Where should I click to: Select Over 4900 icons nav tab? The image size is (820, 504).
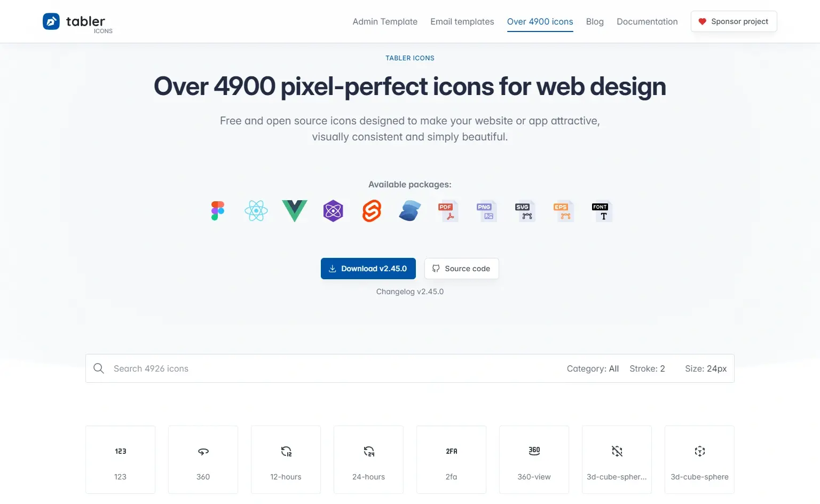click(x=540, y=21)
